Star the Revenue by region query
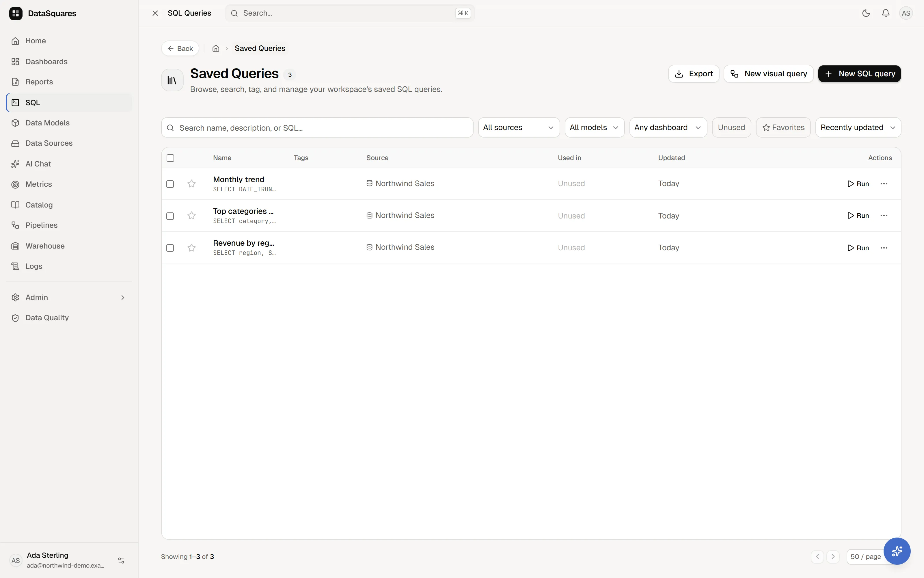The image size is (924, 578). pos(192,248)
